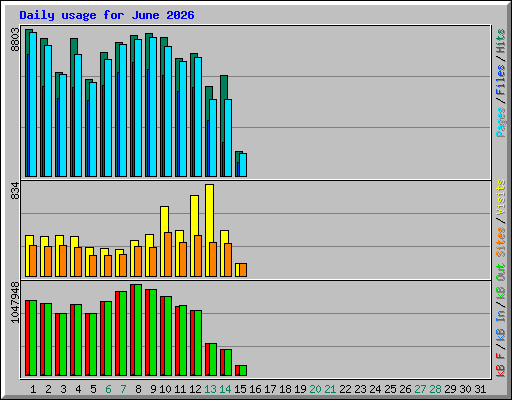Image resolution: width=512 pixels, height=400 pixels.
Task: Click the kB F legend label
Action: click(x=501, y=365)
